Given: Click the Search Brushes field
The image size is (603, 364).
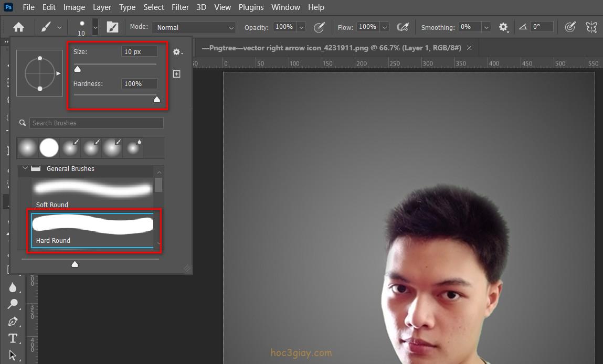Looking at the screenshot, I should coord(97,123).
